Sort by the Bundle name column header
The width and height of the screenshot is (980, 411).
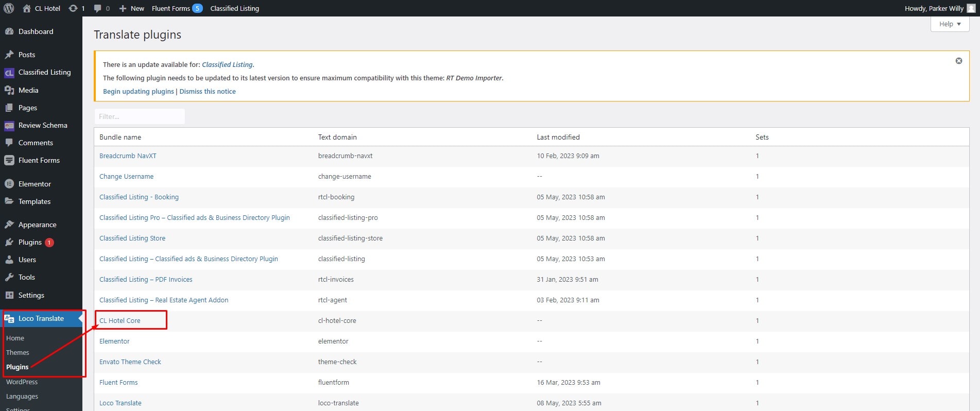click(120, 137)
